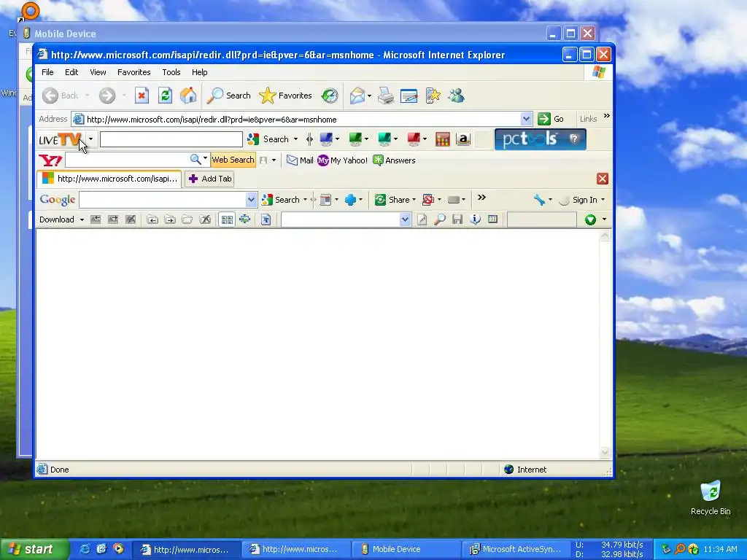
Task: Click the Print icon
Action: coord(386,96)
